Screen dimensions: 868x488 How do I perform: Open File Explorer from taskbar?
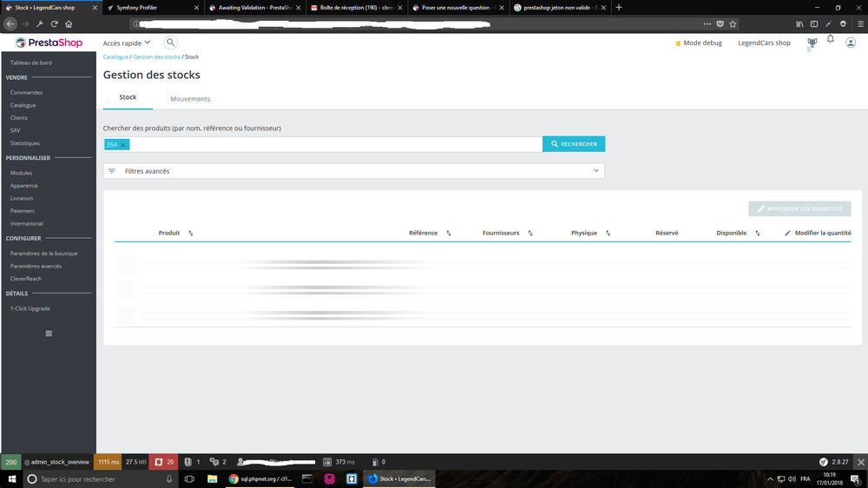tap(212, 479)
